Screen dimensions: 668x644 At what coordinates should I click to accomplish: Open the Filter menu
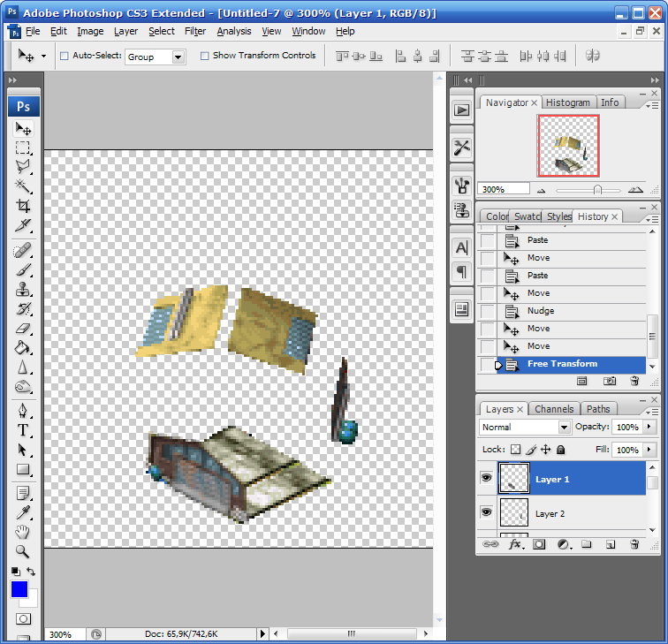point(195,31)
